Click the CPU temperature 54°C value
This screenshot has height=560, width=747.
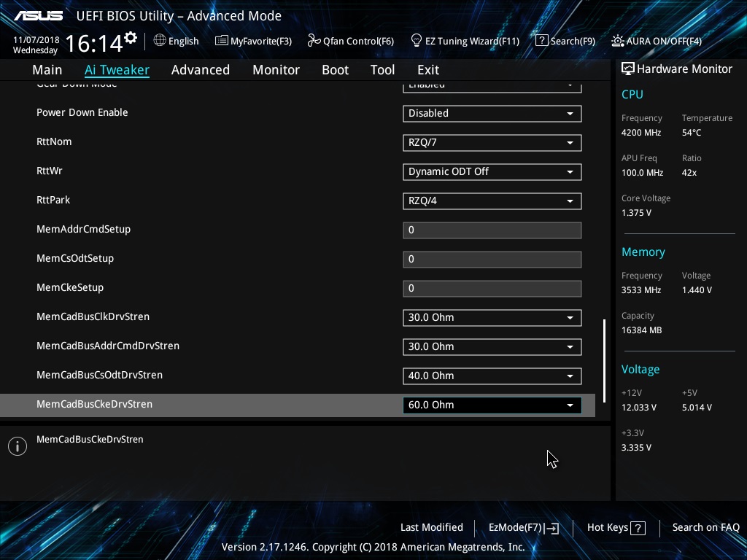pyautogui.click(x=692, y=133)
